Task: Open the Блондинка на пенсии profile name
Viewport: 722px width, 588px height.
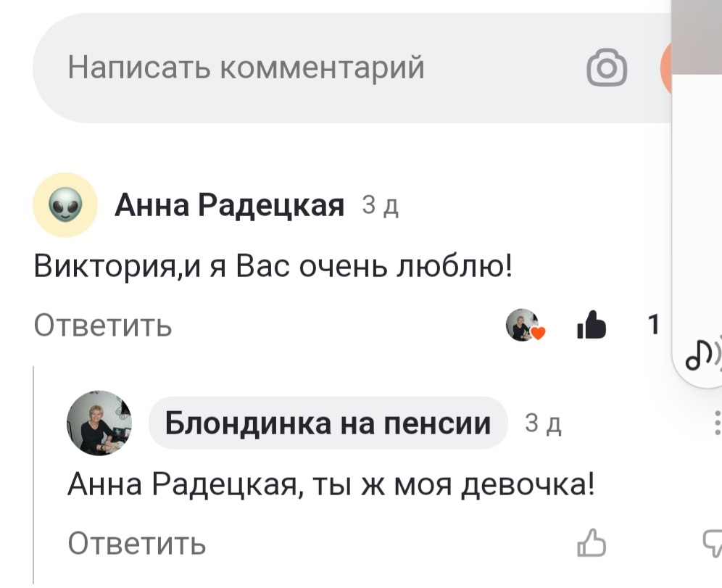Action: pyautogui.click(x=328, y=423)
